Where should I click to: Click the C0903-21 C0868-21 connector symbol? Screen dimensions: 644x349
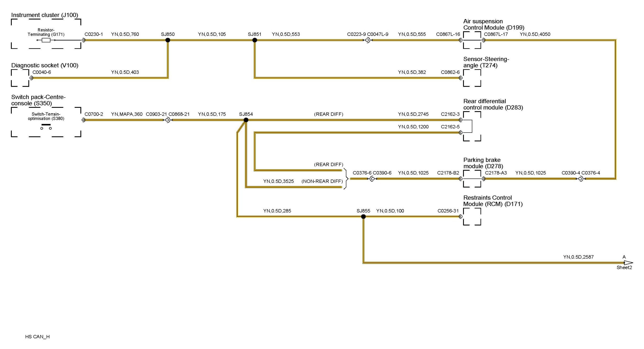pos(168,120)
